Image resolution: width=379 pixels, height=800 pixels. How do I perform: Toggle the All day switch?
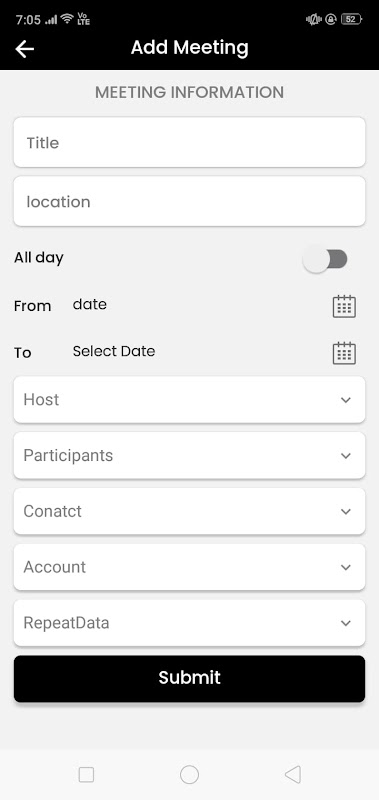point(325,259)
